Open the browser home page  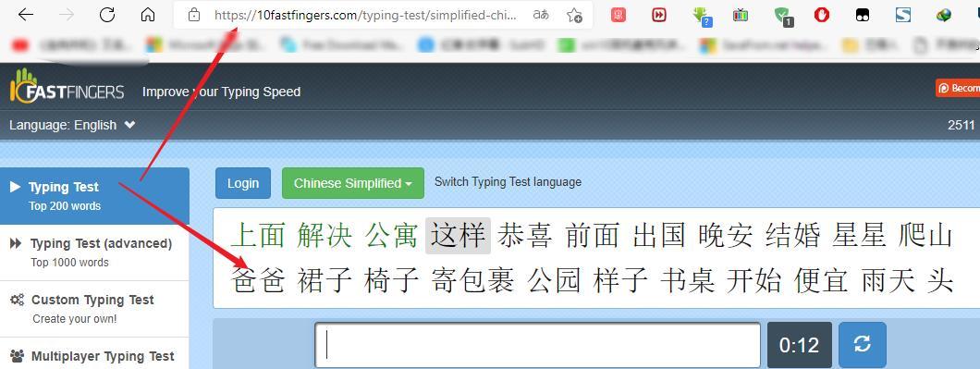coord(148,15)
